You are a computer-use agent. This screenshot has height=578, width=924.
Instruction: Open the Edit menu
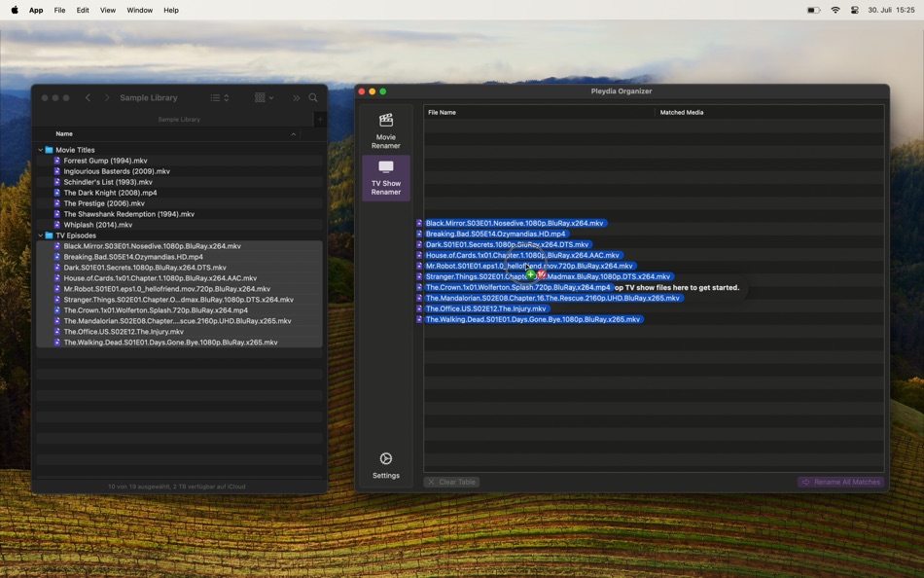(x=83, y=10)
